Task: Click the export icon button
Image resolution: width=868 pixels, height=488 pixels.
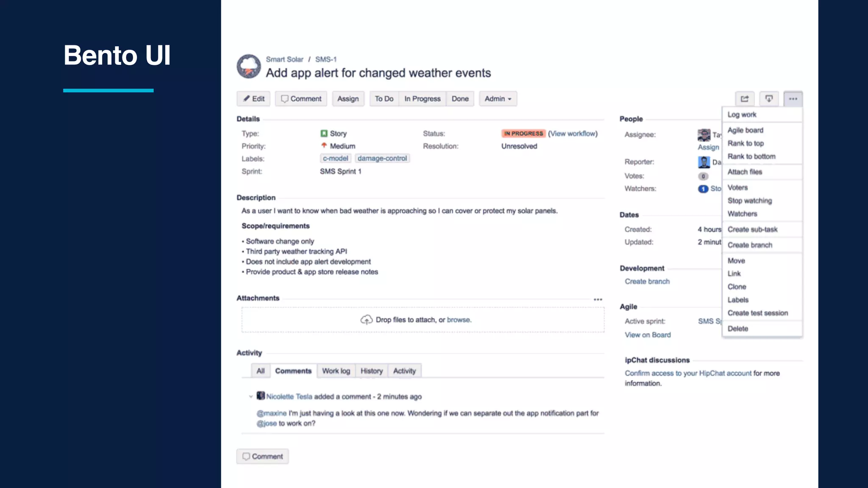Action: (x=769, y=99)
